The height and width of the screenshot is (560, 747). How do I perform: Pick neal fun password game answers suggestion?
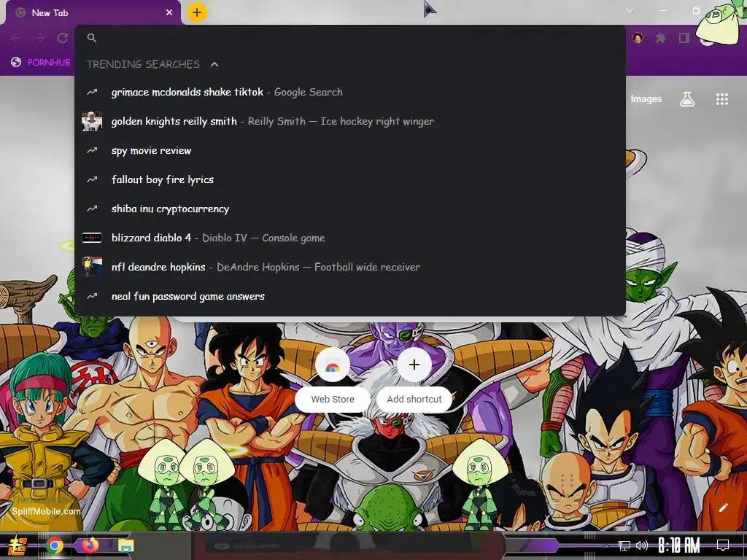click(350, 296)
